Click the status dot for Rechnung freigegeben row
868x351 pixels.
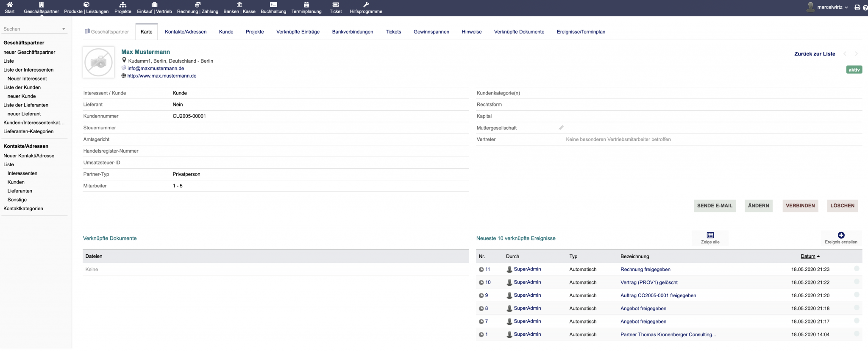tap(857, 269)
